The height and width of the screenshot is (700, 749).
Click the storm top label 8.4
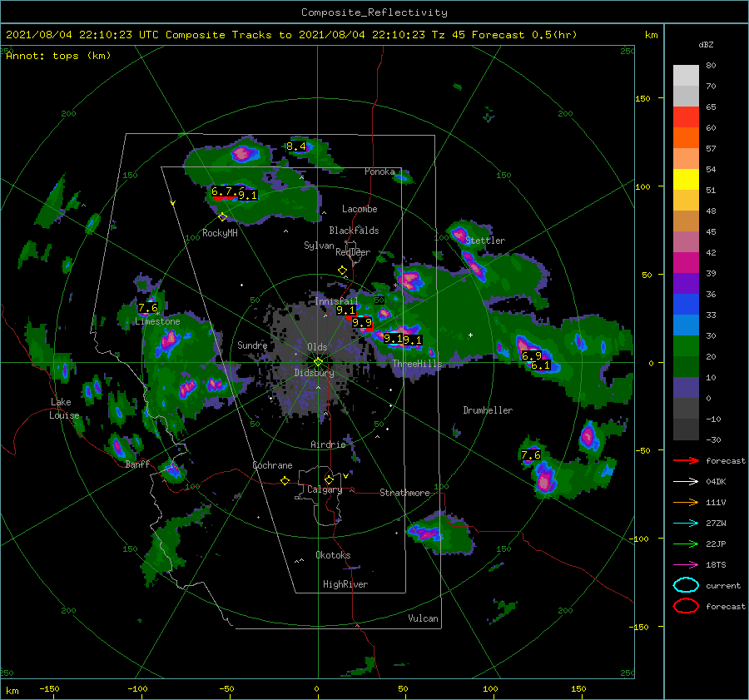(x=296, y=146)
